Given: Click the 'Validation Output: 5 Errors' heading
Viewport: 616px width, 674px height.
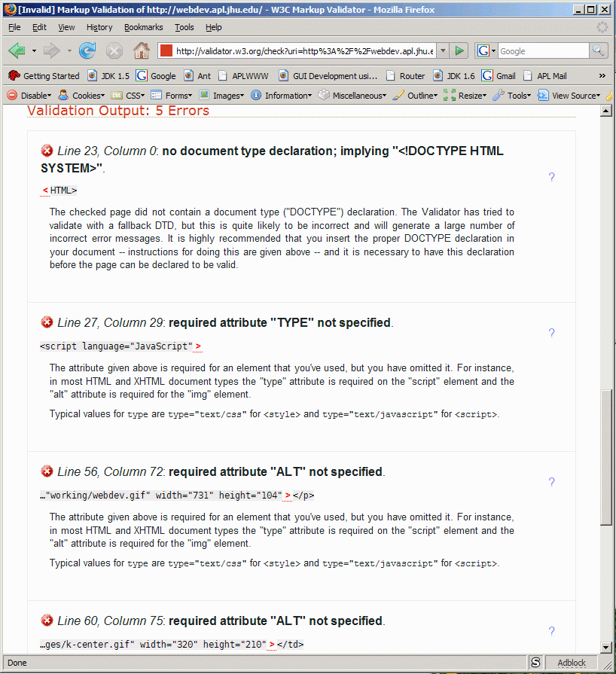Looking at the screenshot, I should (118, 111).
